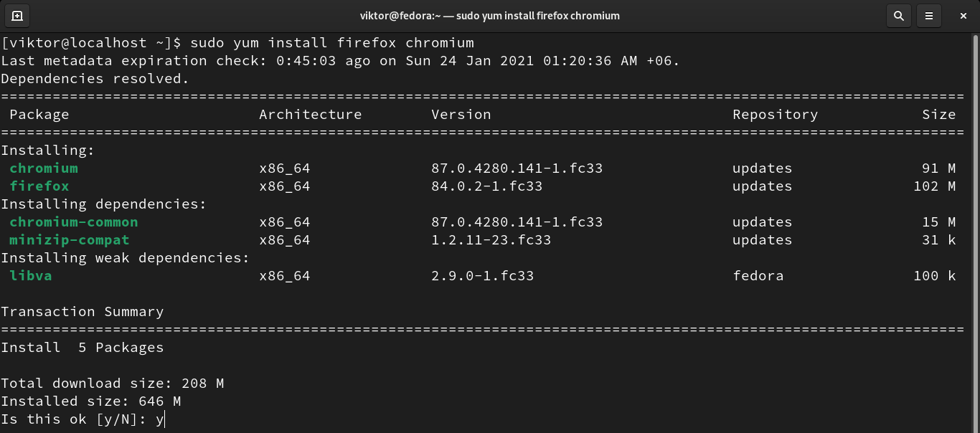
Task: Click the Repository column header
Action: [775, 115]
